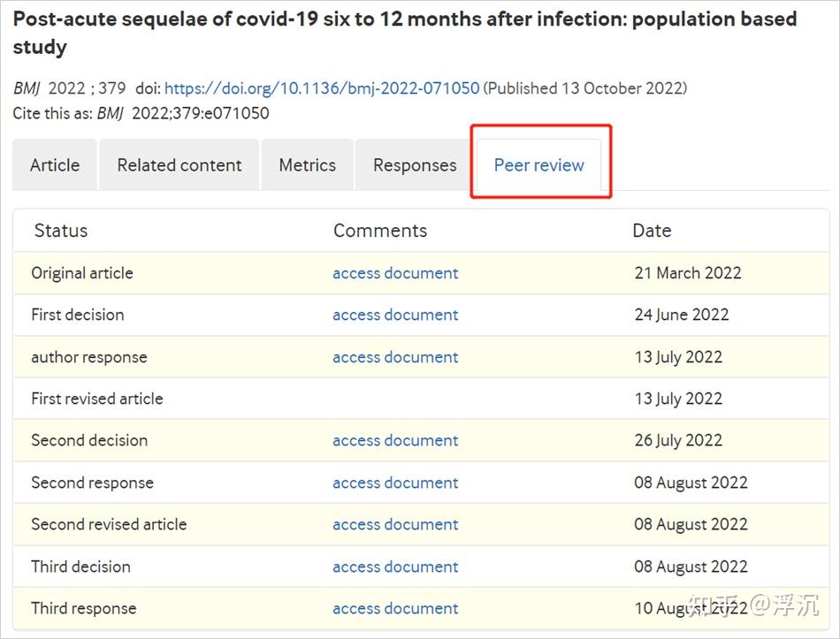Access document for Second revised article
Viewport: 840px width, 639px height.
(395, 524)
